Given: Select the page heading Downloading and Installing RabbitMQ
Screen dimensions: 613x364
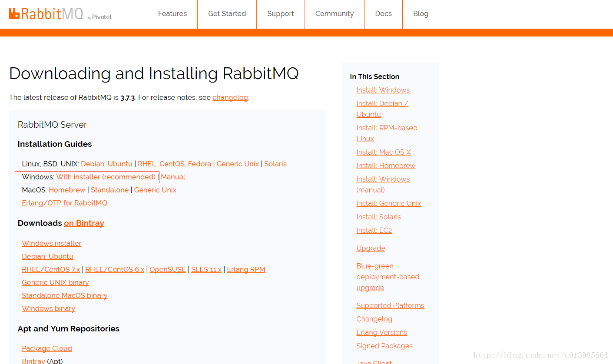Looking at the screenshot, I should pos(154,73).
